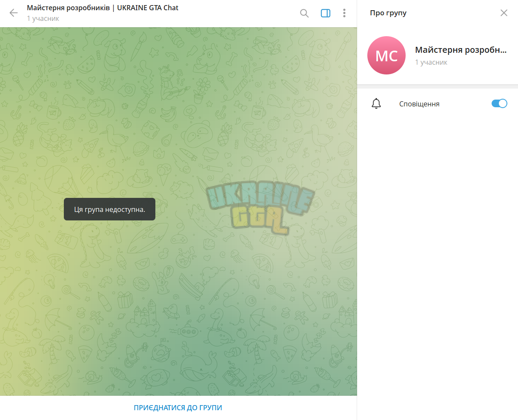Open the three-dot more options menu

click(x=344, y=13)
